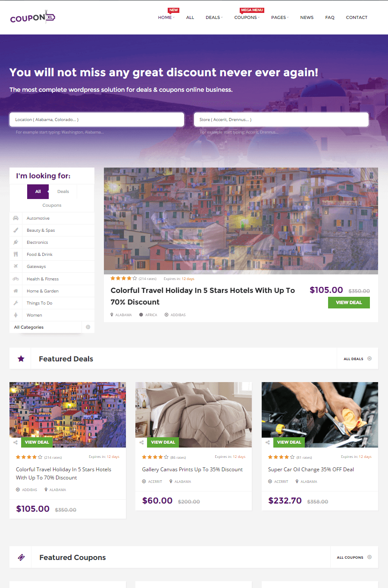Image resolution: width=388 pixels, height=588 pixels.
Task: Click arrow icon beside All Categories
Action: tap(88, 327)
